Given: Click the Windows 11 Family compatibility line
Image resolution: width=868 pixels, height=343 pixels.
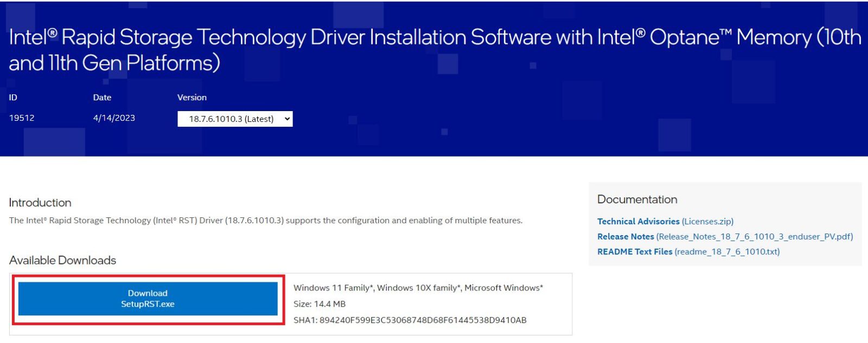Looking at the screenshot, I should coord(418,288).
